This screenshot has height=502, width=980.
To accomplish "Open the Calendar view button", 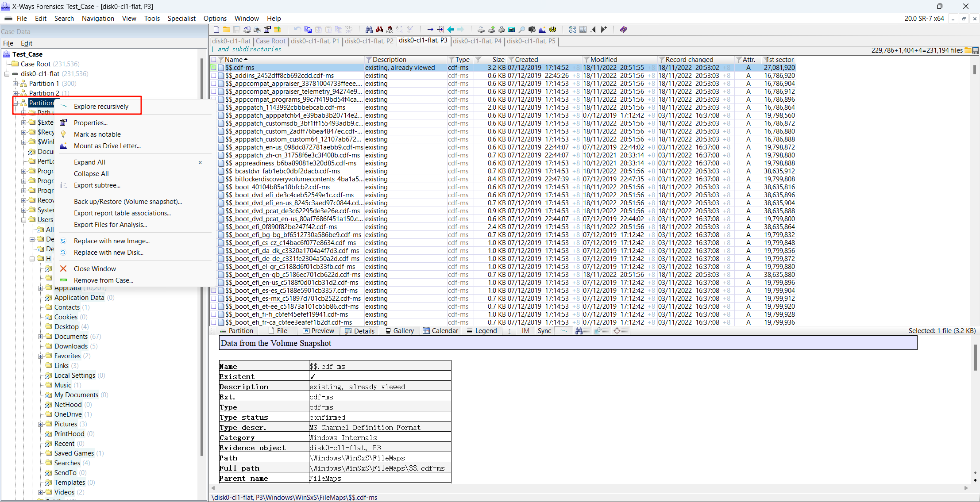I will [x=441, y=331].
